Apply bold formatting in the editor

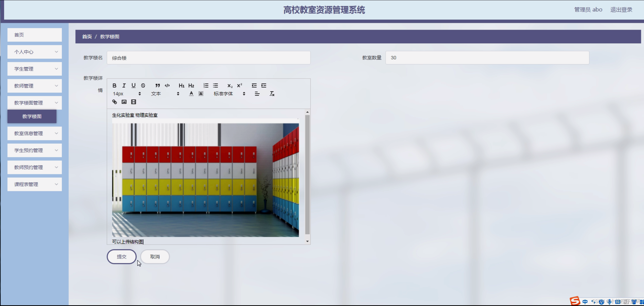pyautogui.click(x=114, y=86)
